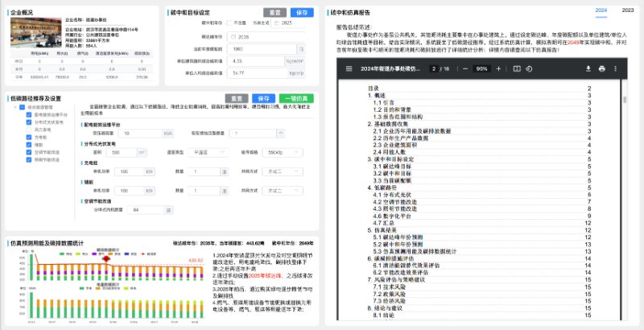Viewport: 644px width, 330px height.
Task: Open 并网方式 dropdown in 储能 section
Action: 283,191
